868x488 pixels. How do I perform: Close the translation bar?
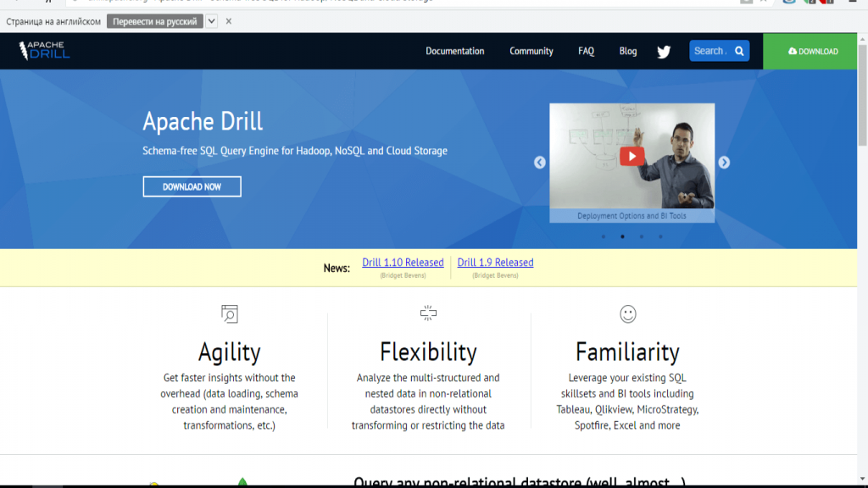[x=229, y=21]
